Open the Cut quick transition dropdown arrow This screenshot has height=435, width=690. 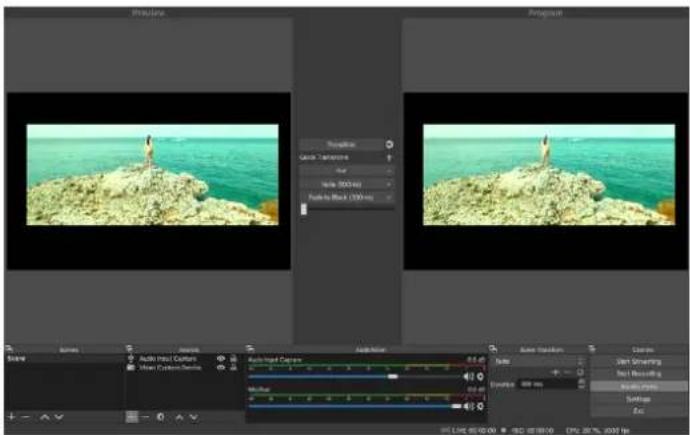pos(389,171)
